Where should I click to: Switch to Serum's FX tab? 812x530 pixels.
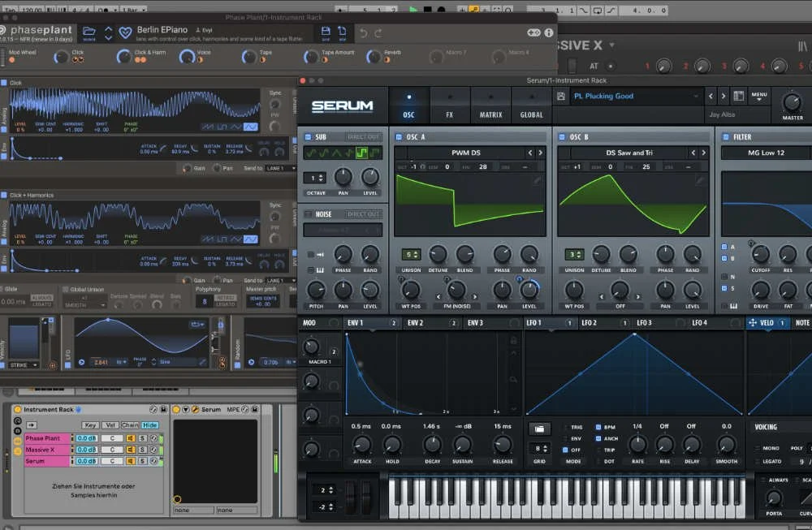(450, 115)
